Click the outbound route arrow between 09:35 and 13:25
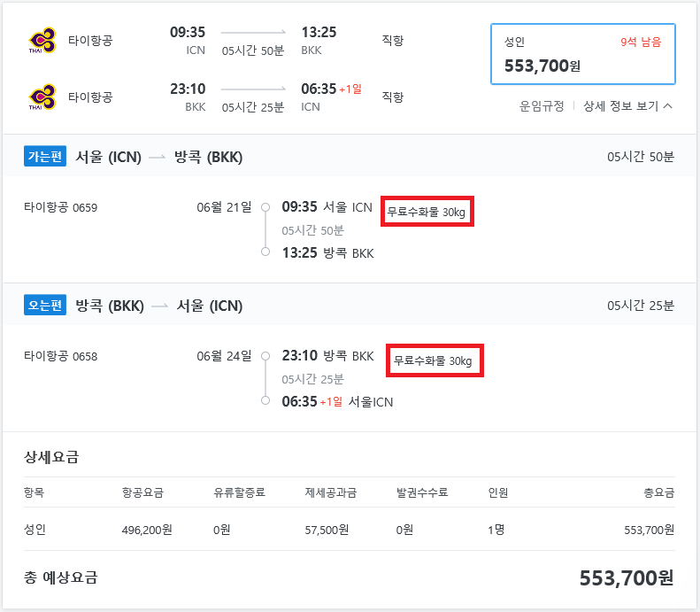Image resolution: width=700 pixels, height=612 pixels. pos(253,34)
